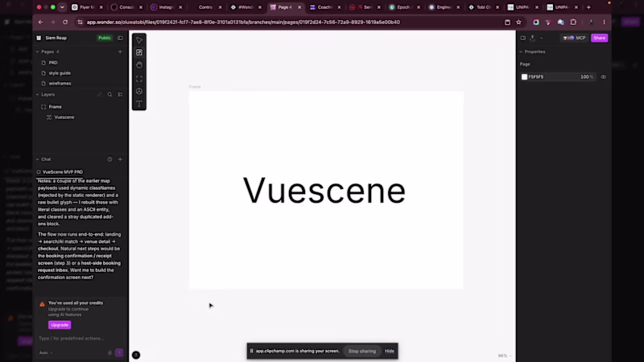This screenshot has height=362, width=644.
Task: Select the Vuescene layer
Action: [x=64, y=117]
